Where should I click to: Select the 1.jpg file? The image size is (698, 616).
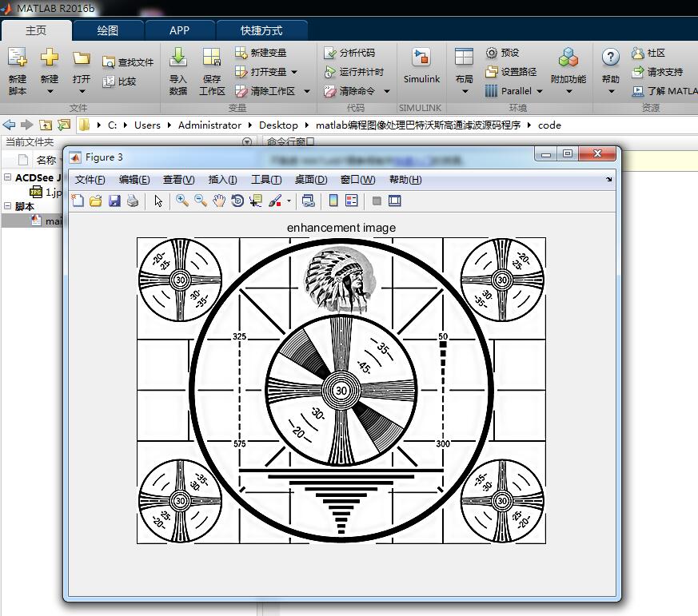[46, 192]
